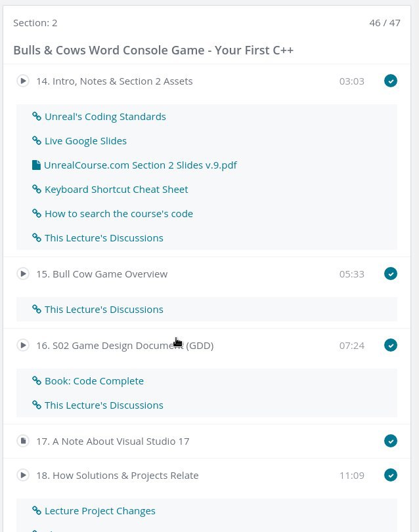Open Live Google Slides link

[x=85, y=141]
